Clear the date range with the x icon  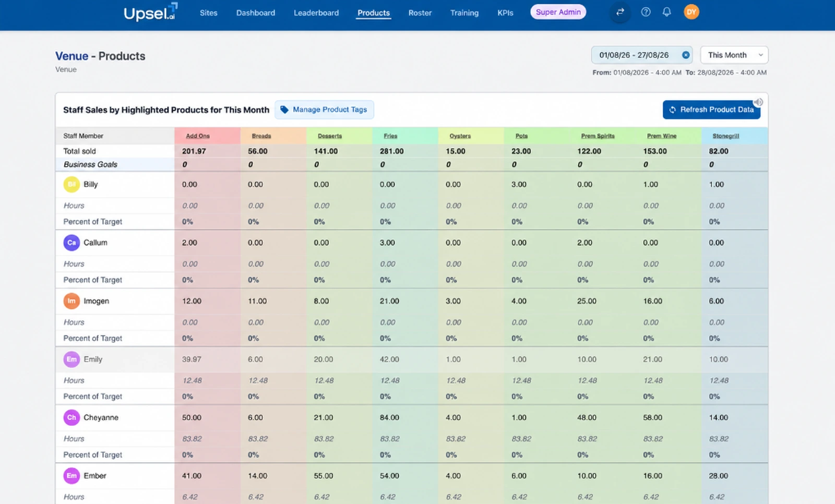tap(686, 55)
